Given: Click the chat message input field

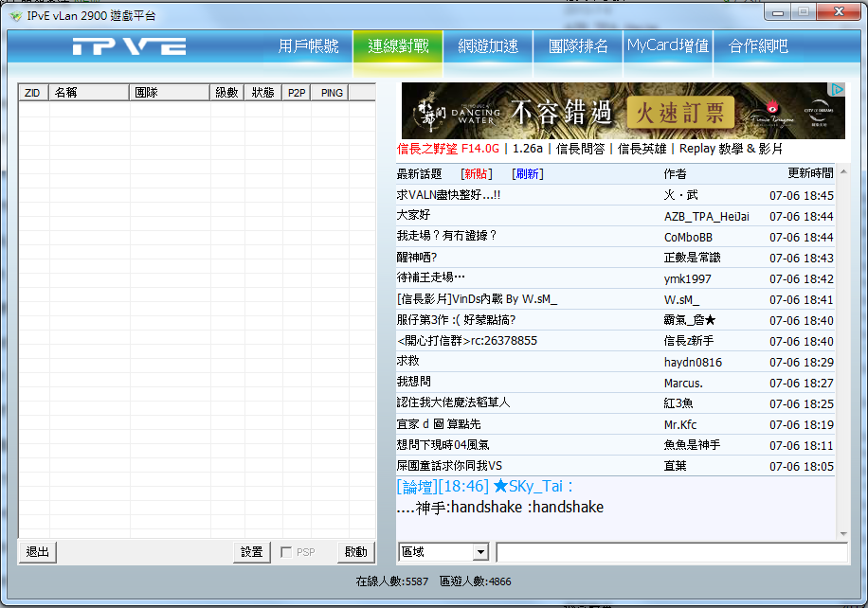Looking at the screenshot, I should (671, 552).
